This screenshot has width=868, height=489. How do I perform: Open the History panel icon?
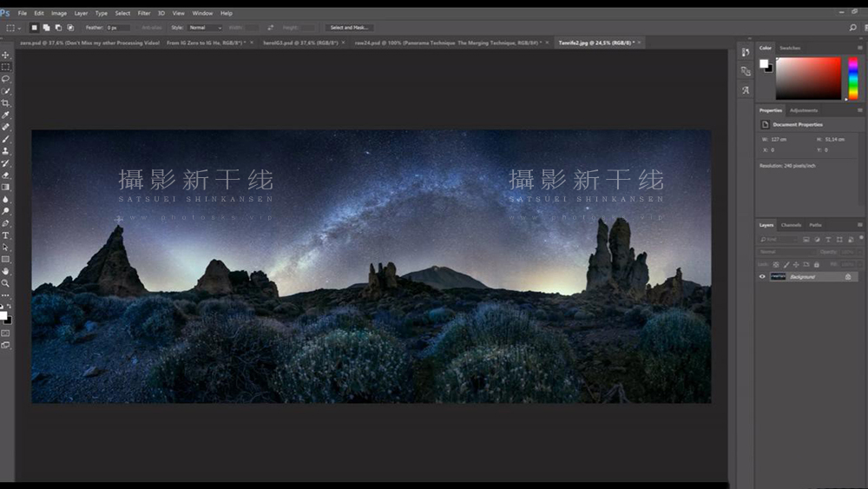746,53
